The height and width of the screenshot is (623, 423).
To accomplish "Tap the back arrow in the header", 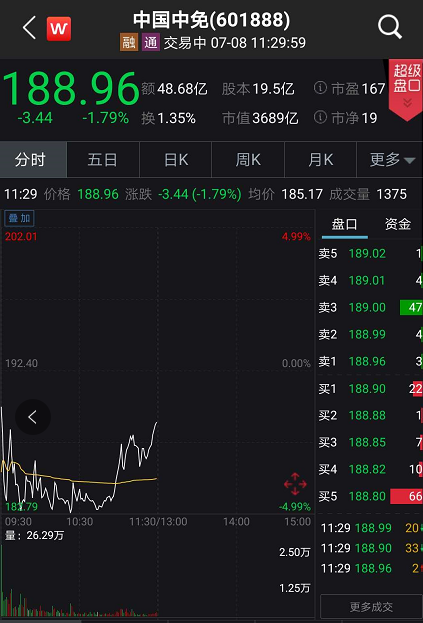I will (29, 28).
